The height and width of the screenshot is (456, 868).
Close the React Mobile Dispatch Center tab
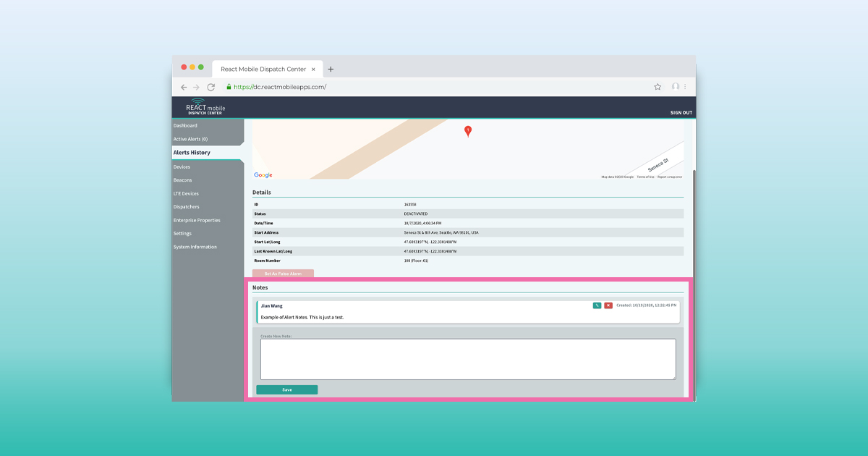pos(313,69)
